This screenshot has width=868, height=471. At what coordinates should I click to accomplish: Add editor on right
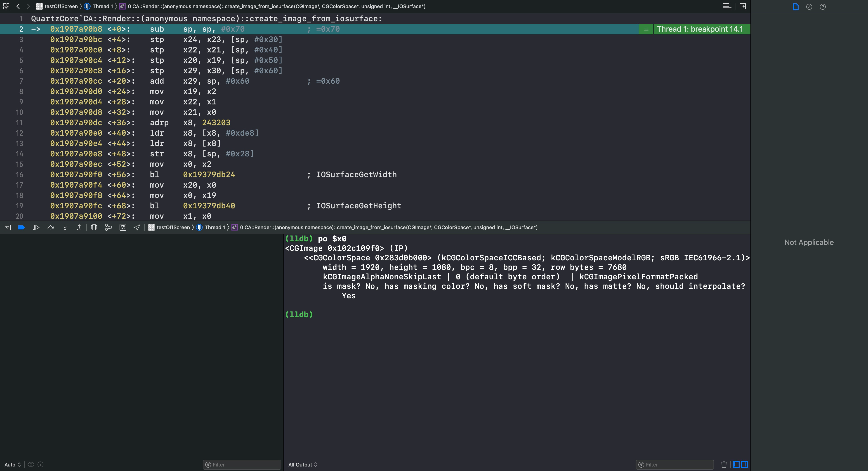(x=743, y=6)
